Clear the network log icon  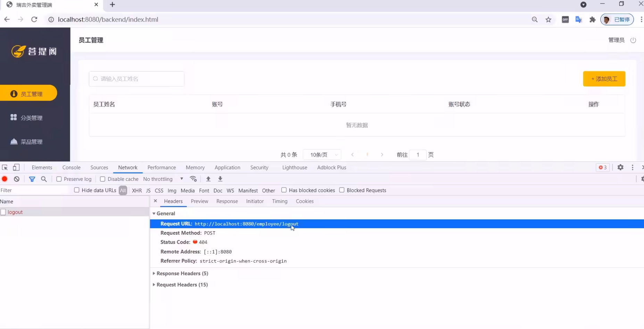pyautogui.click(x=17, y=179)
